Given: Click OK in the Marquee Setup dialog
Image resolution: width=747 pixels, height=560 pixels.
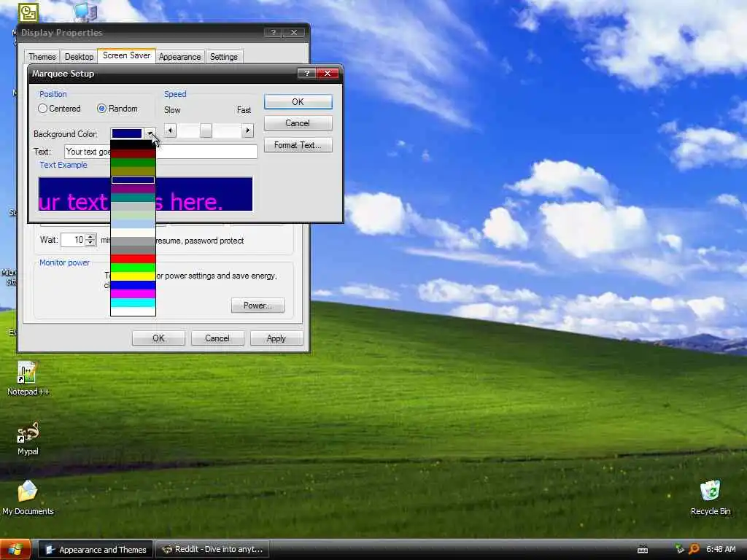Looking at the screenshot, I should pos(298,102).
